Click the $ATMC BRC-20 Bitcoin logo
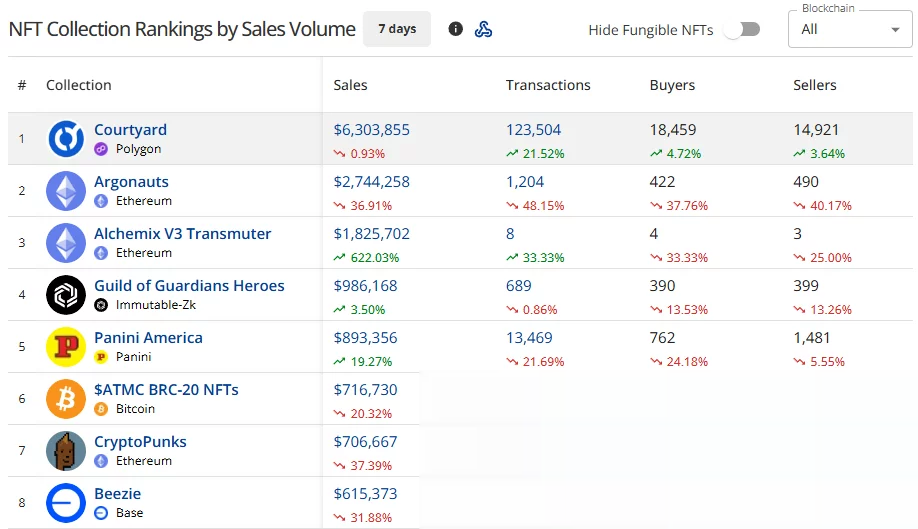The height and width of the screenshot is (529, 918). (x=66, y=399)
